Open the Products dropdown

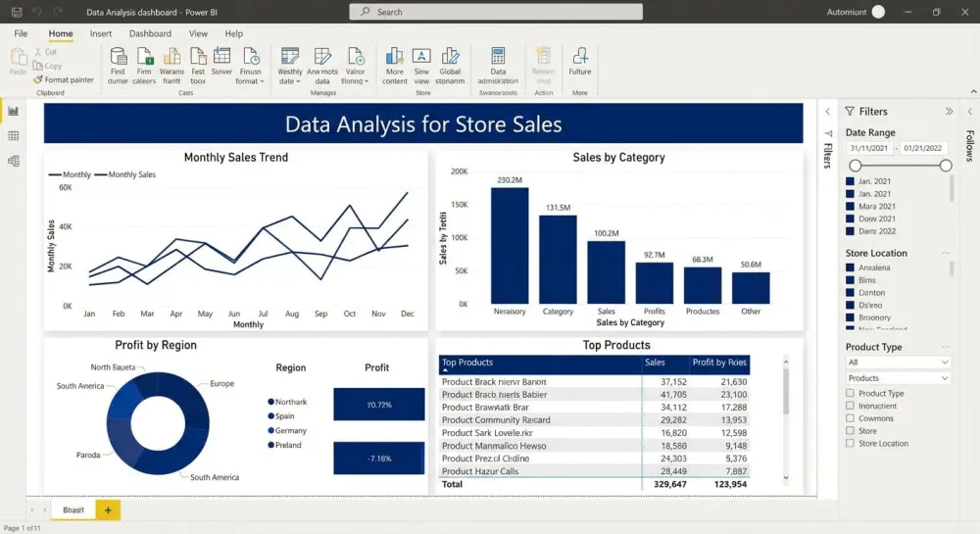[898, 378]
